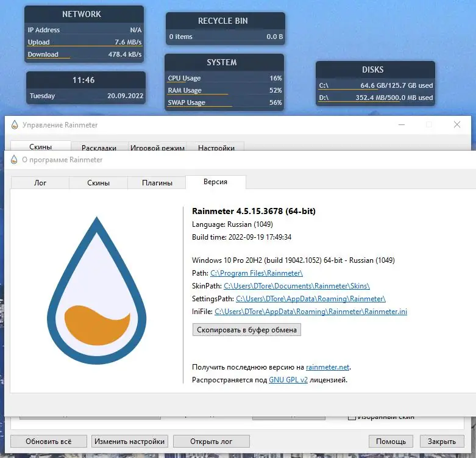
Task: Click the Закрыть button
Action: (442, 442)
